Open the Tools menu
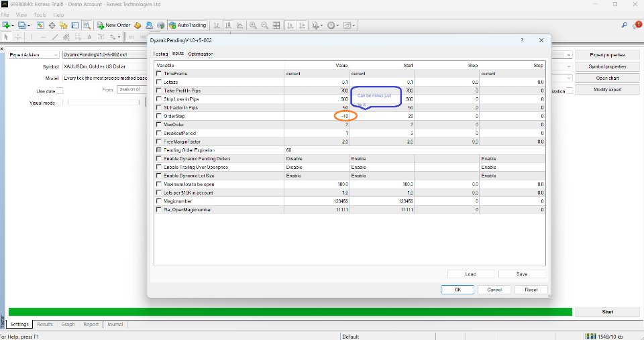 pos(40,15)
